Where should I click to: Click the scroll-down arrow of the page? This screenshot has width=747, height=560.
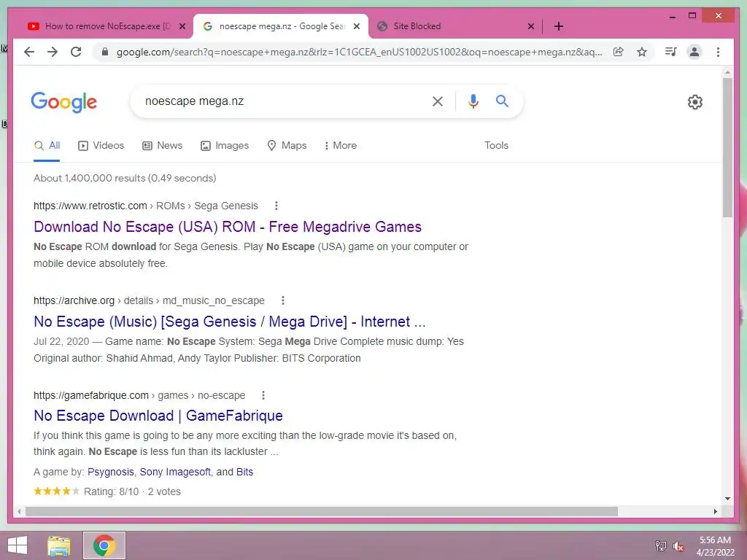point(727,499)
